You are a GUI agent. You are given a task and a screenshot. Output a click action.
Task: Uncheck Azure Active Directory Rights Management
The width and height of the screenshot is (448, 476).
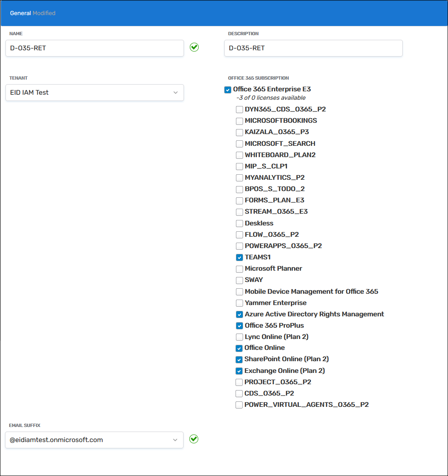pos(239,314)
